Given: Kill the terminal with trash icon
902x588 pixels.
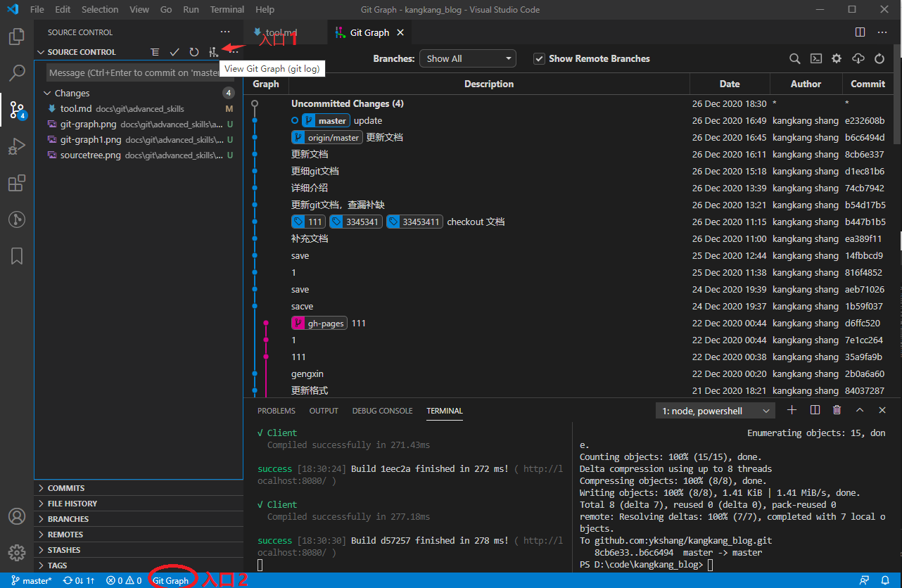Looking at the screenshot, I should [x=837, y=410].
